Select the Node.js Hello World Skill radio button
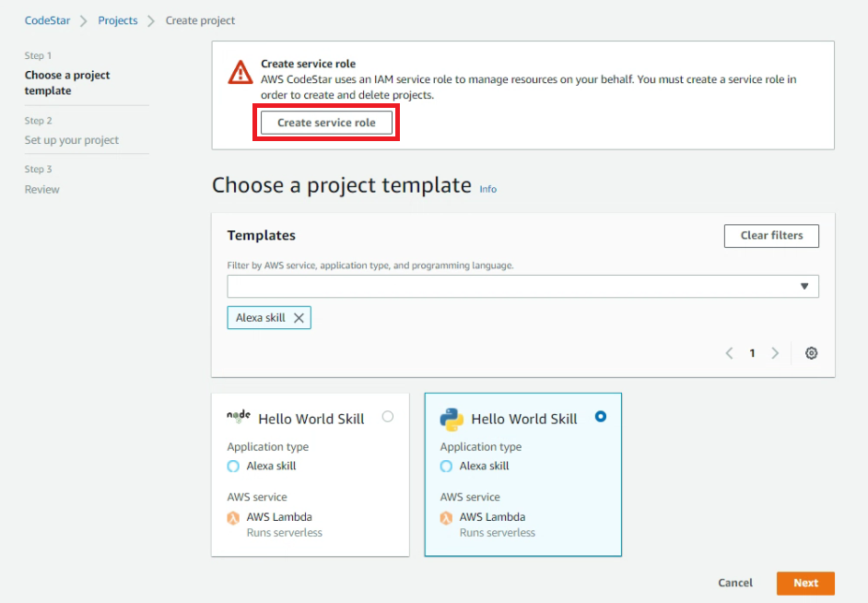 (388, 417)
